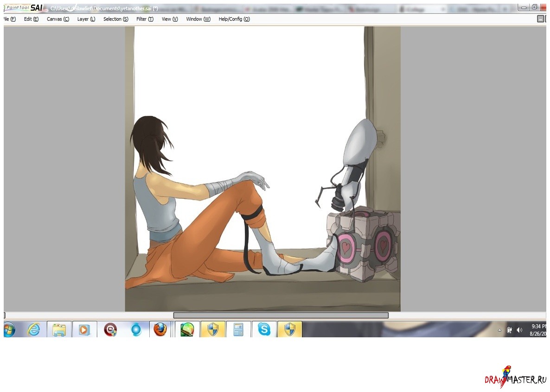Click the power/battery tray icon

coord(509,330)
